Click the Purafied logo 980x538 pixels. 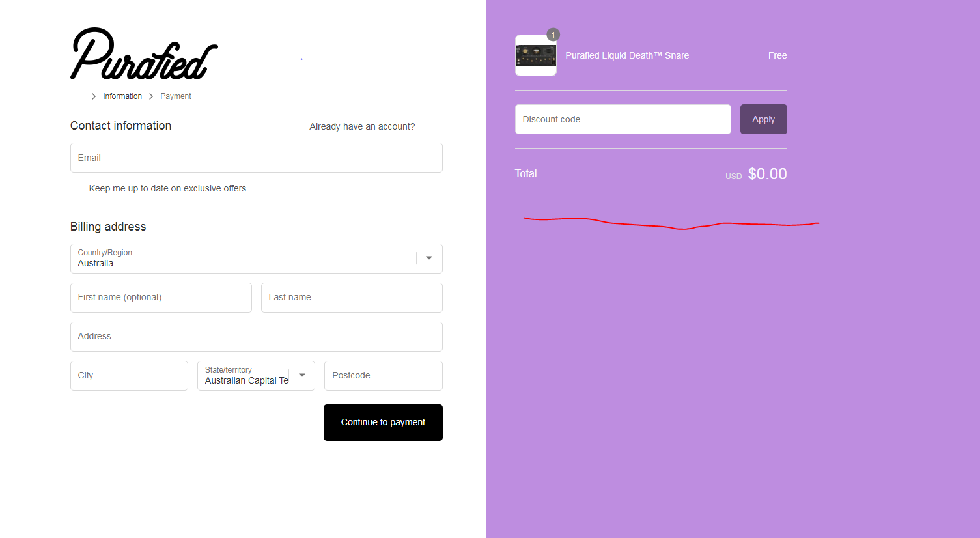[x=144, y=54]
